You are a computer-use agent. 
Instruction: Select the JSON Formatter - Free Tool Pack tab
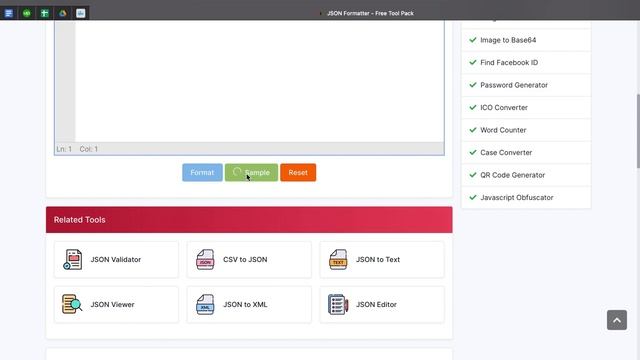[370, 13]
